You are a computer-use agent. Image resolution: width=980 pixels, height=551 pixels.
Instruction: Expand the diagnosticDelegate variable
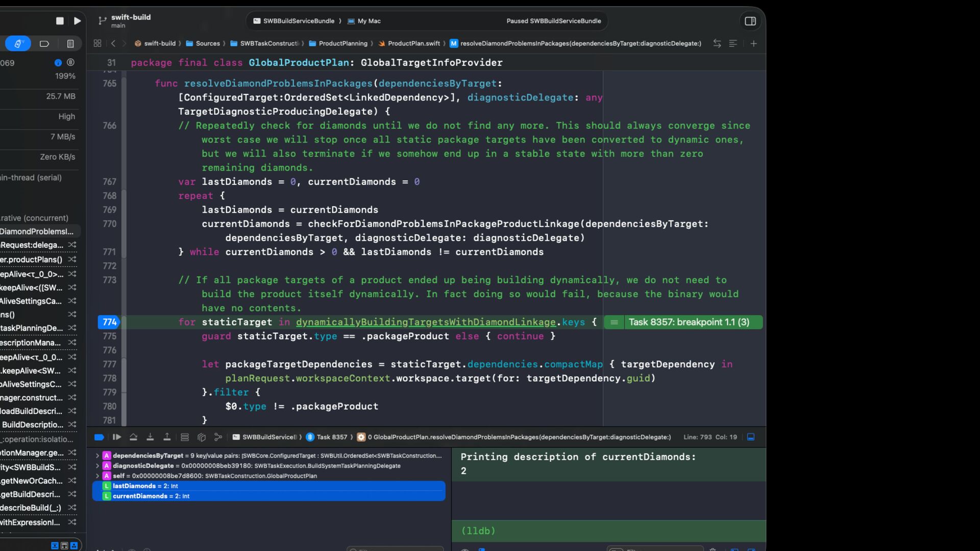pyautogui.click(x=97, y=466)
